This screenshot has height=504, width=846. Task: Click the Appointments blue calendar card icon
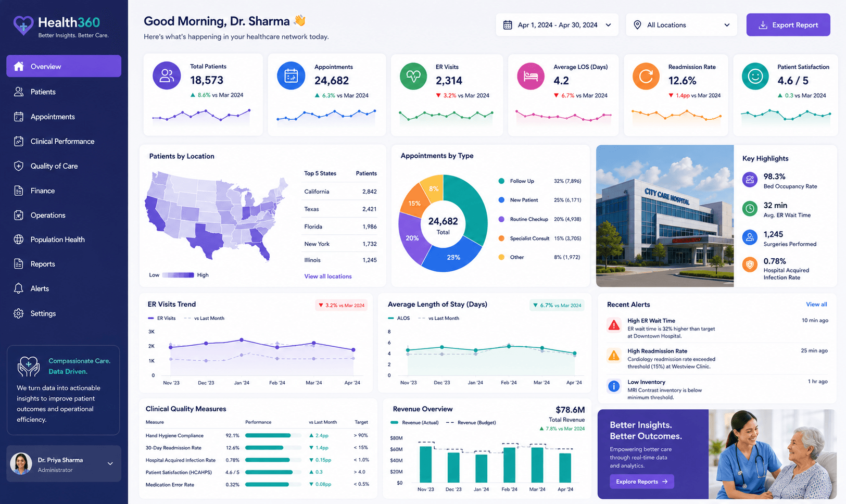coord(291,76)
